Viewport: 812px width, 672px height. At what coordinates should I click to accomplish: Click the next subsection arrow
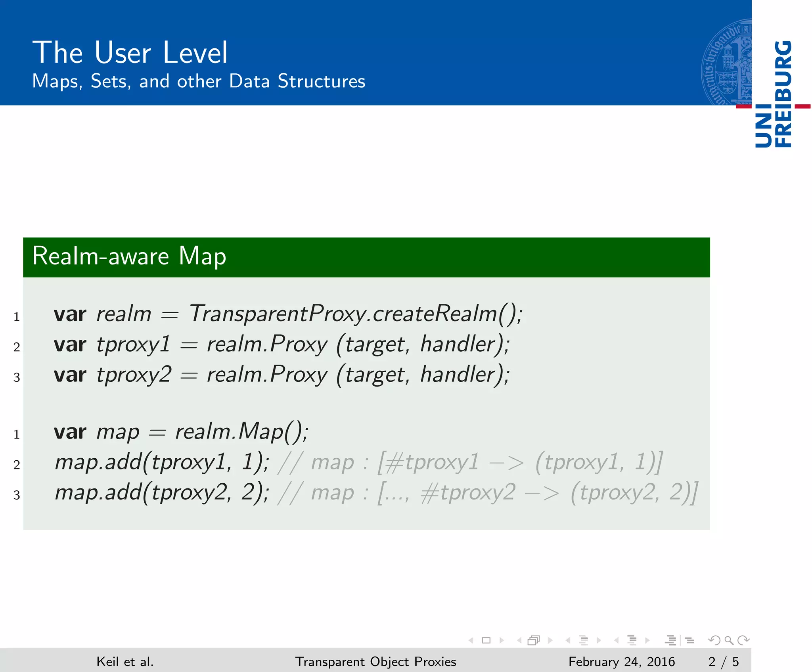599,640
